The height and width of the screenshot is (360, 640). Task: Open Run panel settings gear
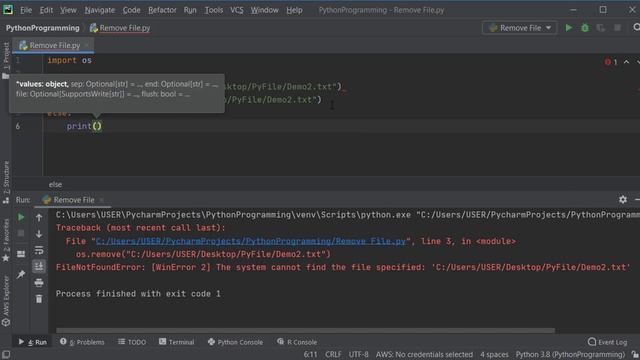[x=622, y=200]
